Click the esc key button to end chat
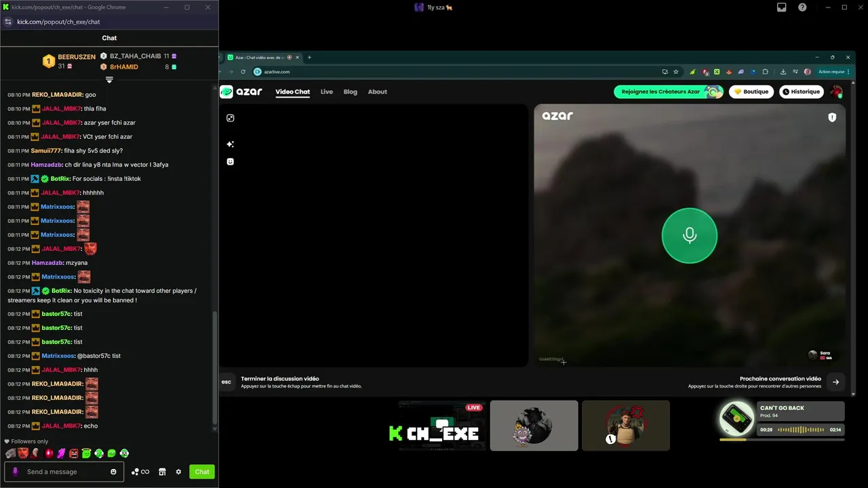The image size is (868, 488). coord(226,382)
